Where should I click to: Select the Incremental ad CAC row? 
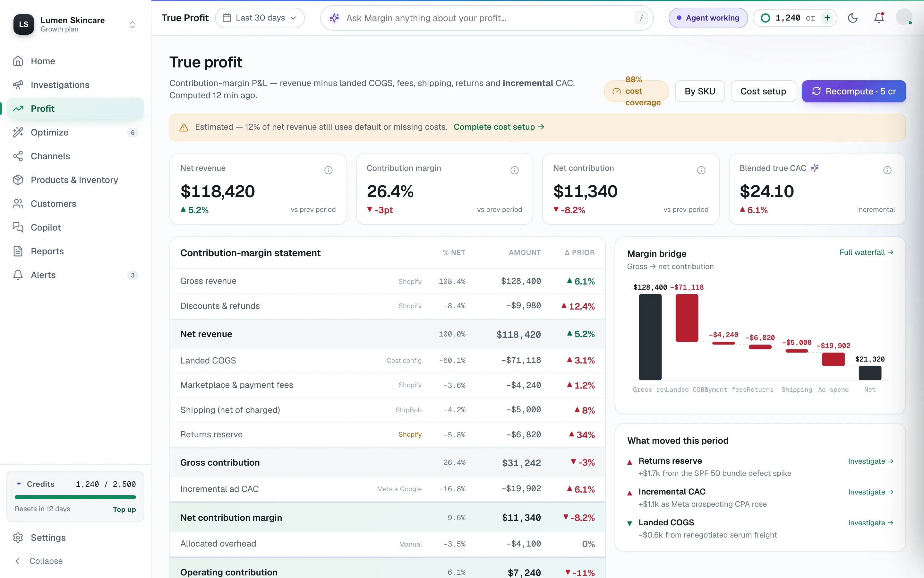pyautogui.click(x=387, y=489)
